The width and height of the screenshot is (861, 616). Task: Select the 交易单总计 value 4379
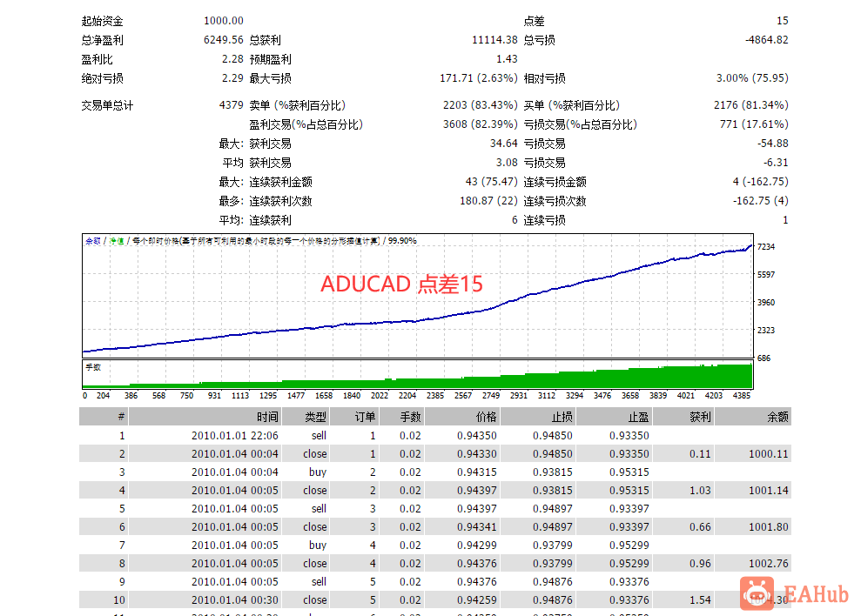click(x=232, y=105)
